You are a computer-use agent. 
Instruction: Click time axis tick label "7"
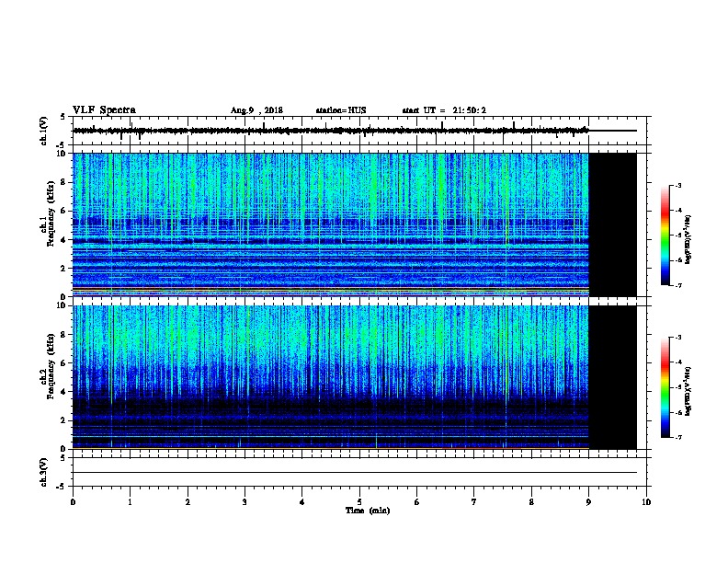click(x=474, y=502)
